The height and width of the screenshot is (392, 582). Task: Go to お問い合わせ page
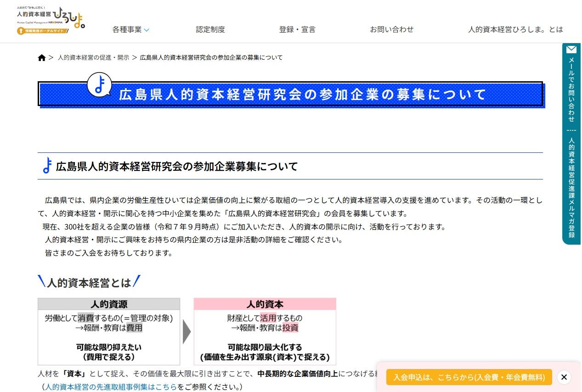(x=391, y=29)
